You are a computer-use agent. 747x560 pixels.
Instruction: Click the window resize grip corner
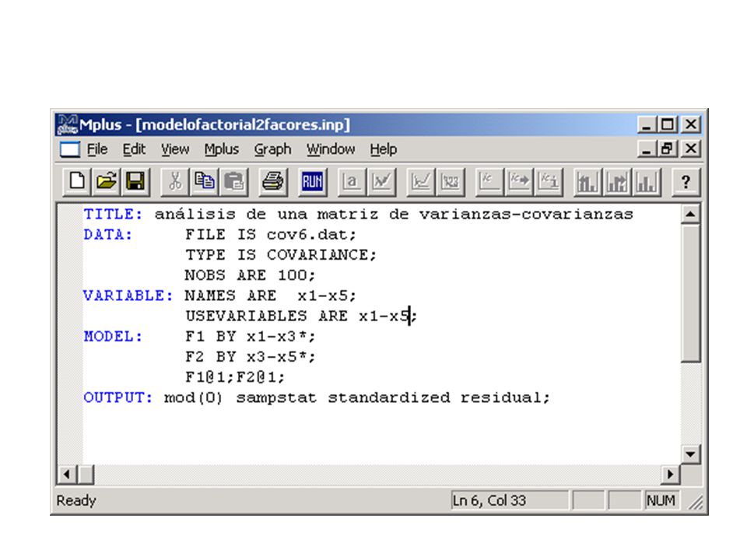(696, 503)
